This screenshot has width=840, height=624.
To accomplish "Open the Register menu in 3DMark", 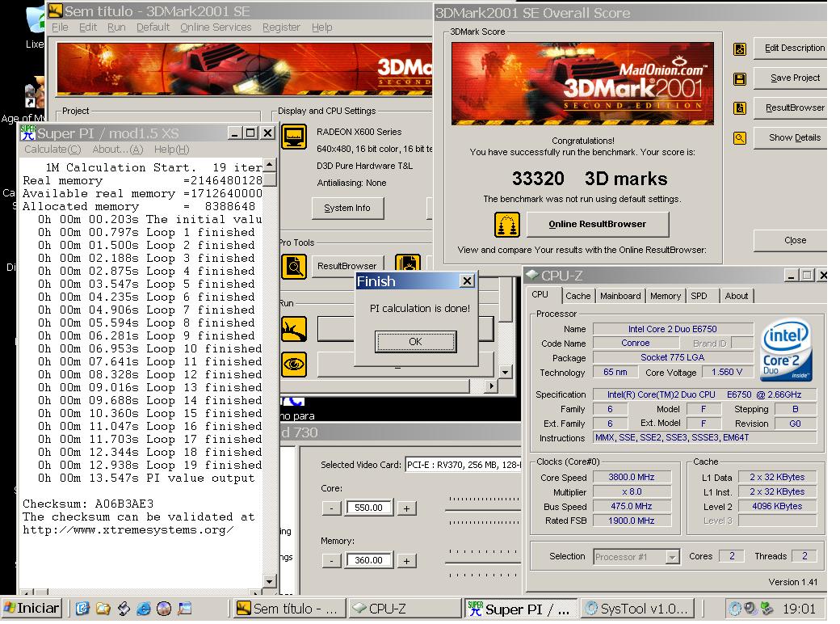I will click(x=281, y=27).
